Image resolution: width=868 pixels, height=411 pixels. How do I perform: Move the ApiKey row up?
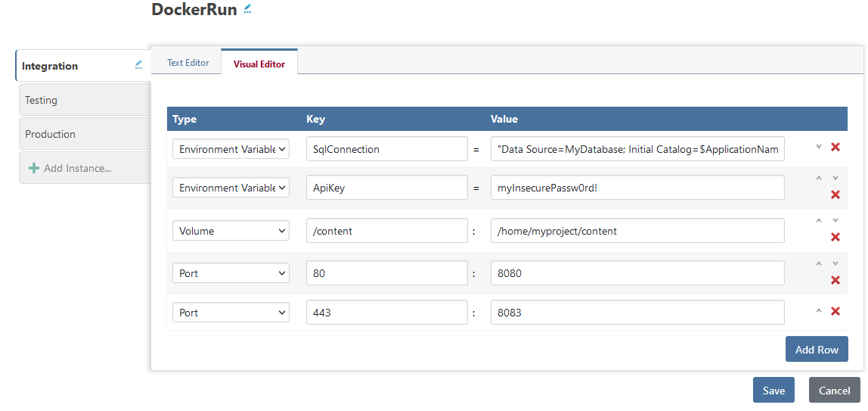point(818,179)
